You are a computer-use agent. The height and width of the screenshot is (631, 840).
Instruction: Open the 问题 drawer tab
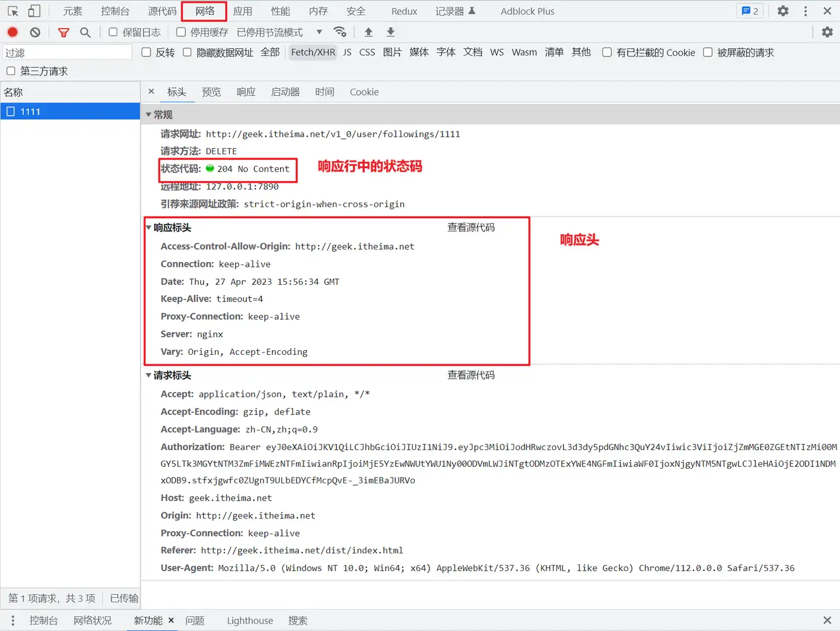tap(195, 620)
